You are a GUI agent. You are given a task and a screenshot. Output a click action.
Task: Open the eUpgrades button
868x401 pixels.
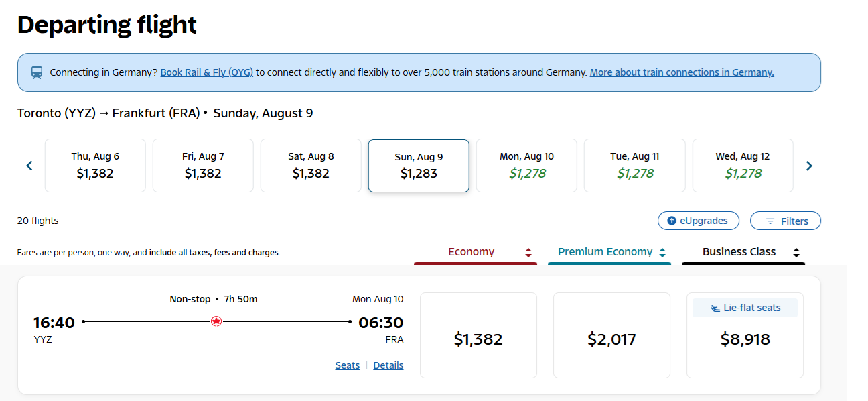point(698,221)
